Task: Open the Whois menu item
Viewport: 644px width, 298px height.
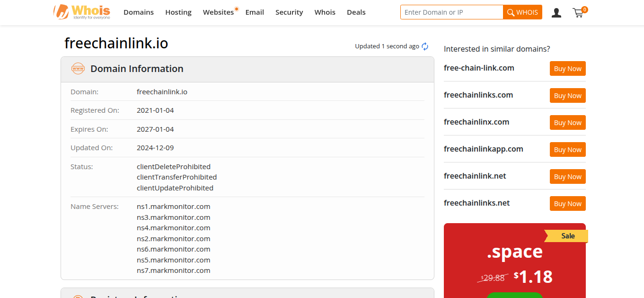Action: (x=325, y=12)
